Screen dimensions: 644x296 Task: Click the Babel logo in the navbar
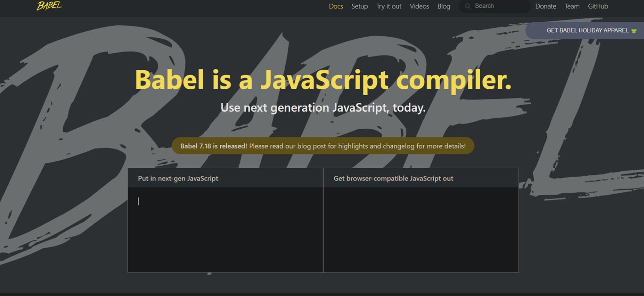(49, 6)
